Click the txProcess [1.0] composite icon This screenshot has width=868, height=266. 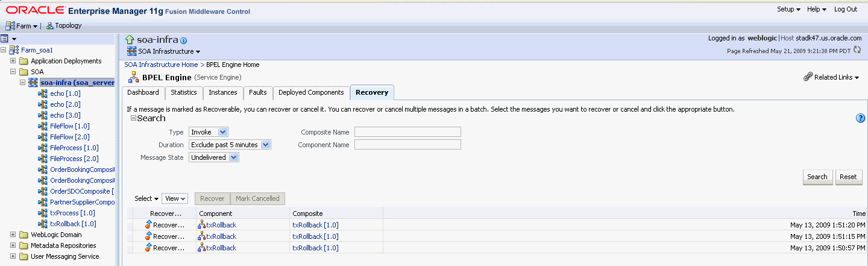coord(43,213)
